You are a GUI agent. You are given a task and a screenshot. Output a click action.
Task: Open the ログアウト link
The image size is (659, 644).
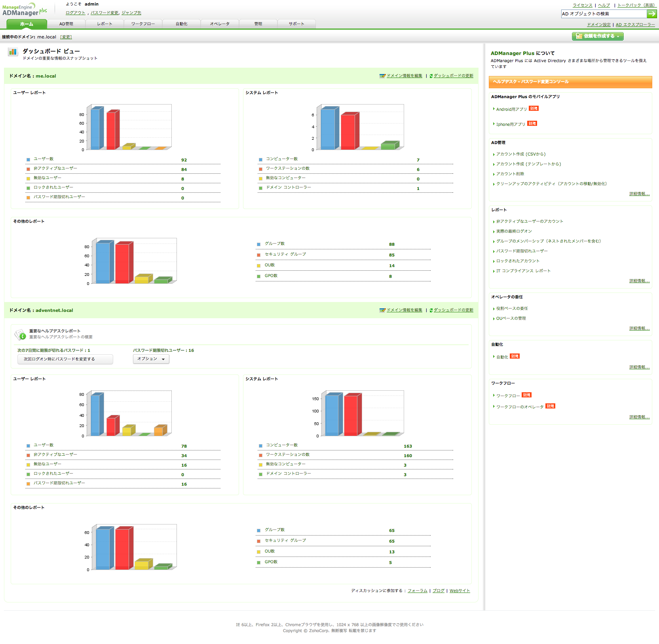pyautogui.click(x=76, y=13)
